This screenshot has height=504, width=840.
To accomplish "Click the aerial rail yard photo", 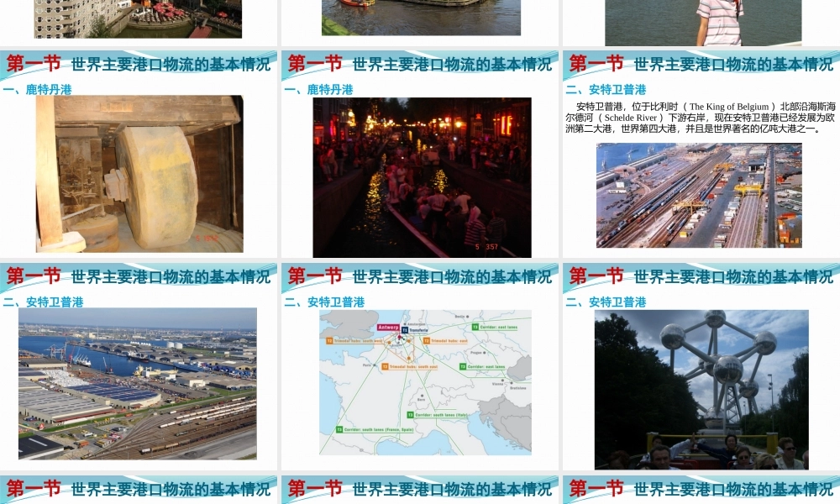I will tap(699, 195).
